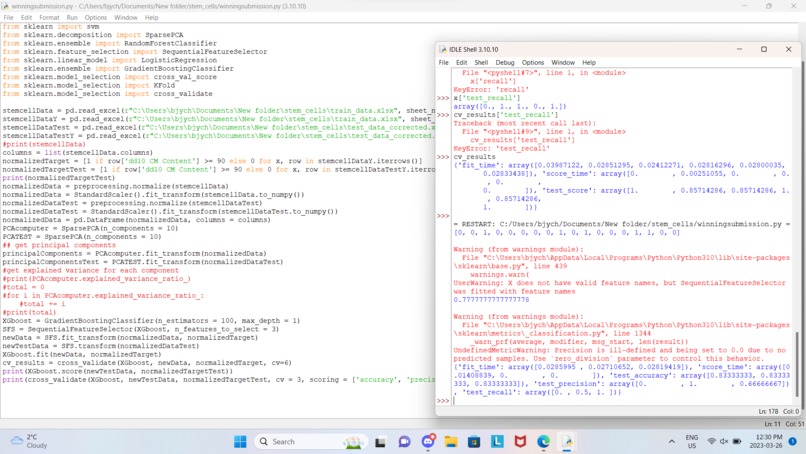Open Microsoft Edge from the taskbar
This screenshot has height=454, width=806.
tap(543, 442)
